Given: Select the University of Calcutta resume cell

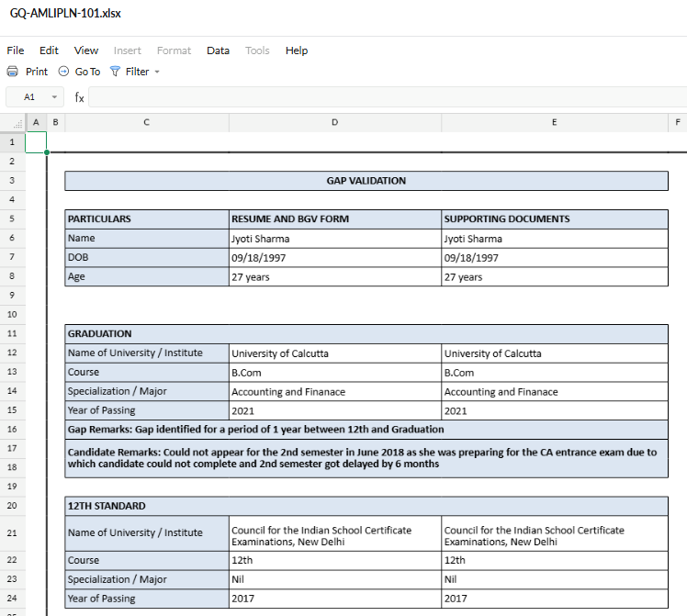Looking at the screenshot, I should tap(334, 353).
